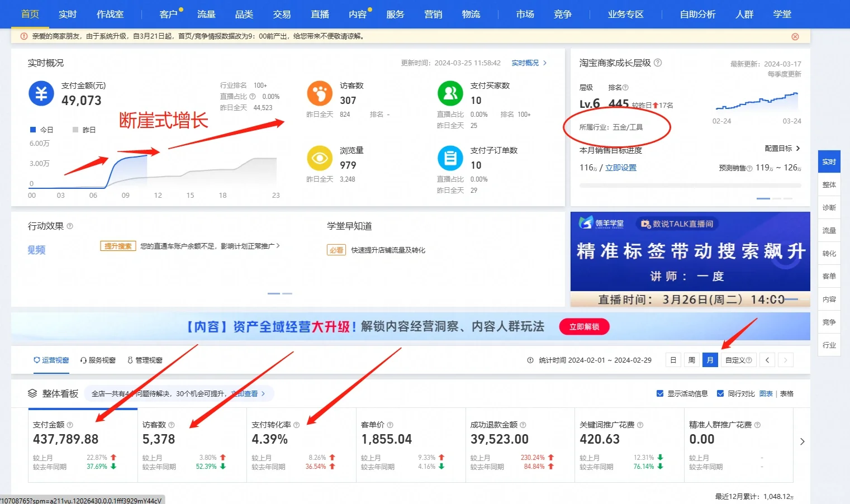Open the 流量 menu in top navigation
Screen dimensions: 850x504
point(206,14)
